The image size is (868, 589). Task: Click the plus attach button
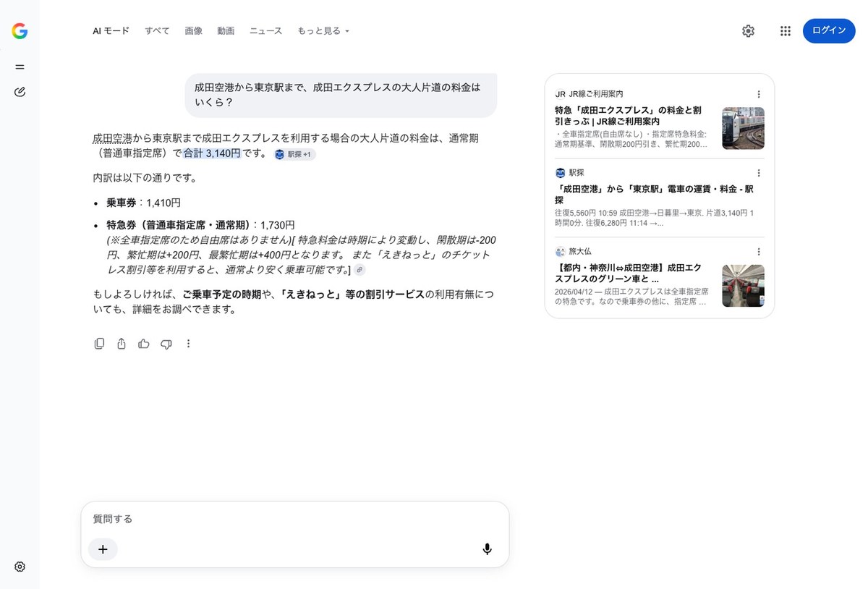[x=103, y=549]
